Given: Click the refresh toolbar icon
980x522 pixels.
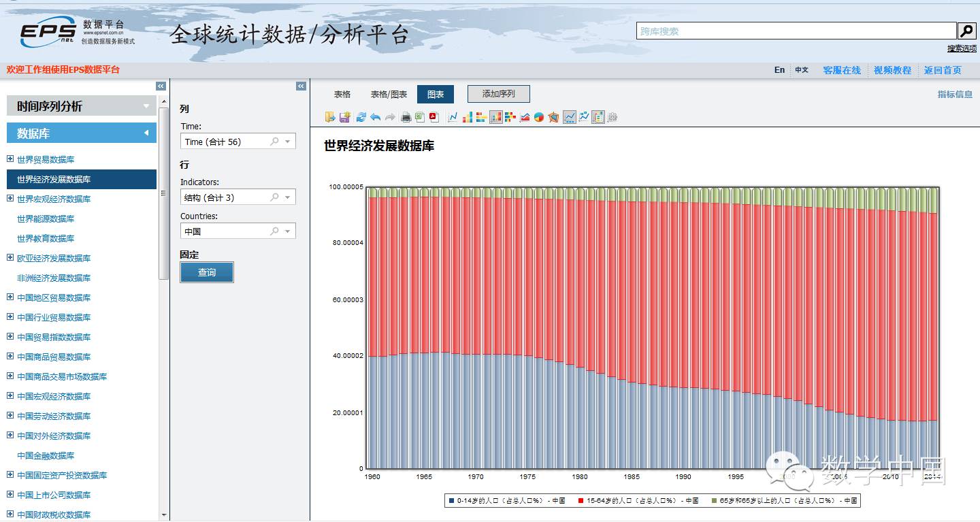Looking at the screenshot, I should pyautogui.click(x=361, y=117).
